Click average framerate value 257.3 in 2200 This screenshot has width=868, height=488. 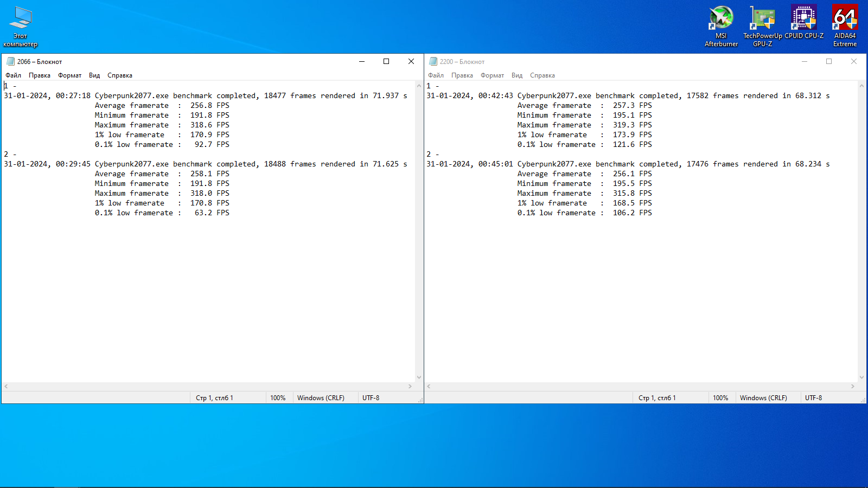pos(624,105)
